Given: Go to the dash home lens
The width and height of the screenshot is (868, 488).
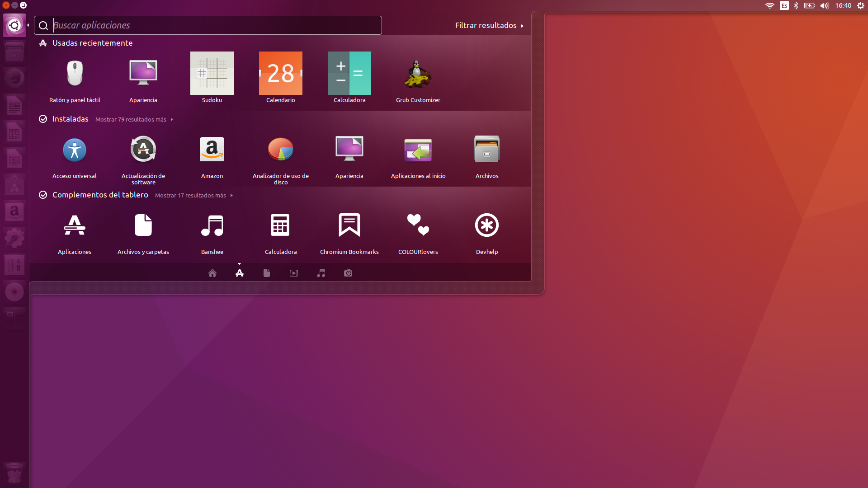Looking at the screenshot, I should tap(212, 273).
